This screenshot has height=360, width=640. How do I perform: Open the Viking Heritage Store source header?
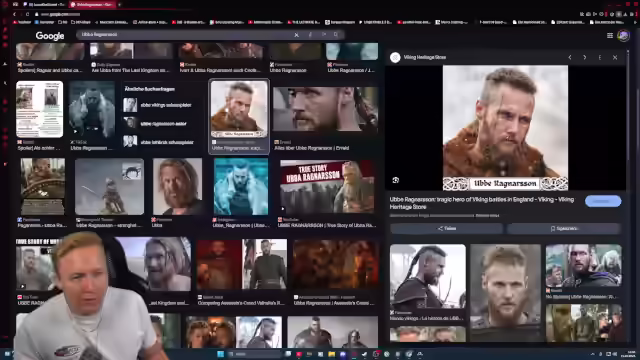(418, 57)
